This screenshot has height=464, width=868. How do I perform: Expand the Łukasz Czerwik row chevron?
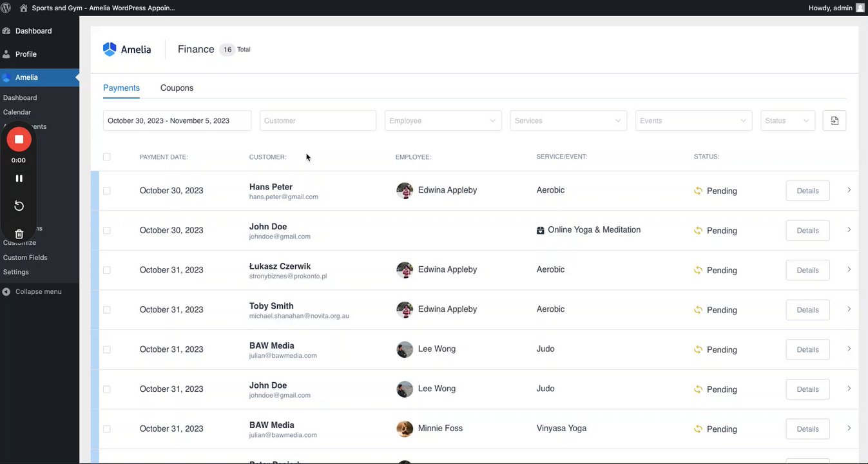pyautogui.click(x=849, y=269)
